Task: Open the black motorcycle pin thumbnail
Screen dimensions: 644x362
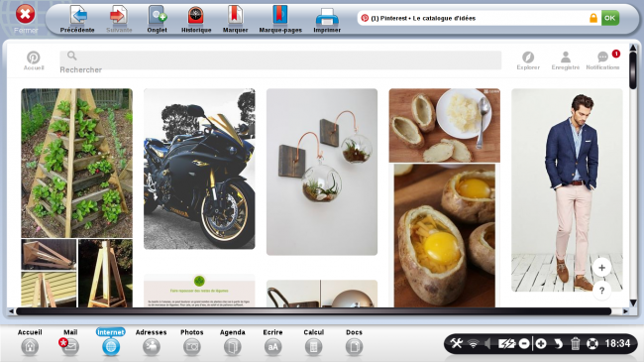Action: (x=199, y=169)
